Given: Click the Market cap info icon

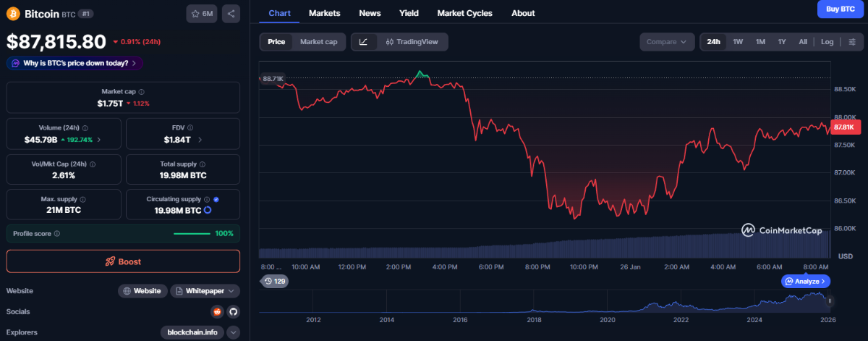Looking at the screenshot, I should (x=141, y=92).
